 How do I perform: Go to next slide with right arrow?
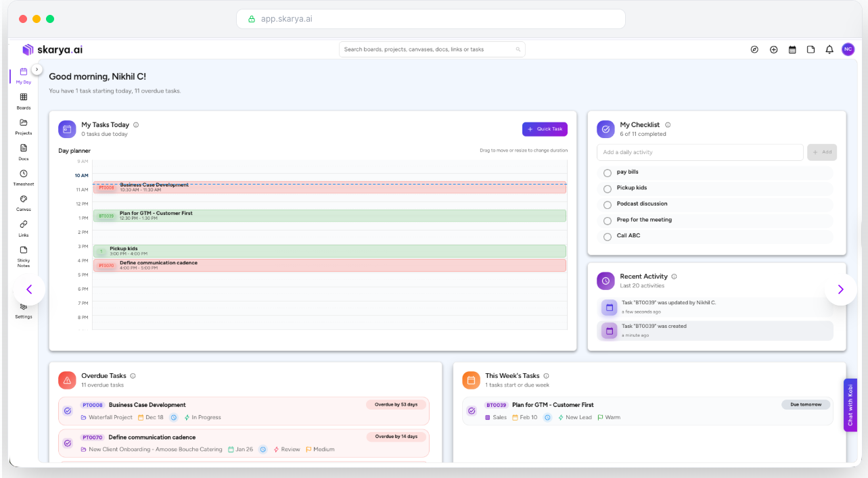(840, 289)
